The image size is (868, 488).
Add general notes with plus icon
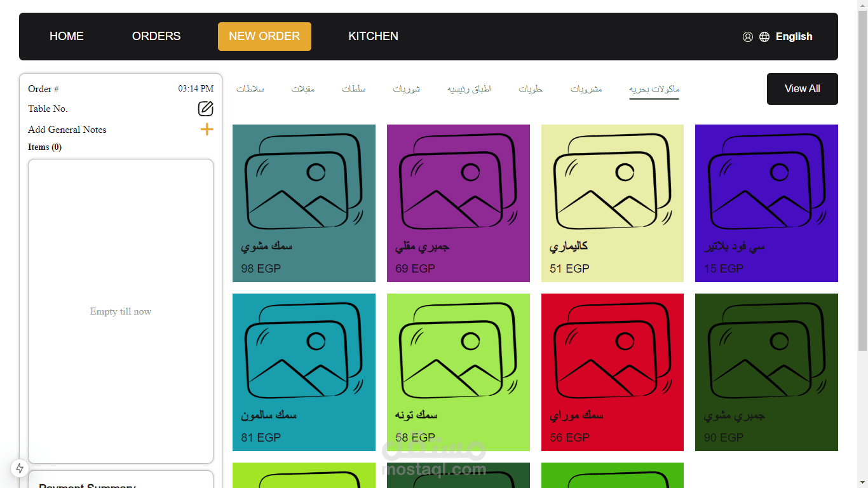point(207,130)
